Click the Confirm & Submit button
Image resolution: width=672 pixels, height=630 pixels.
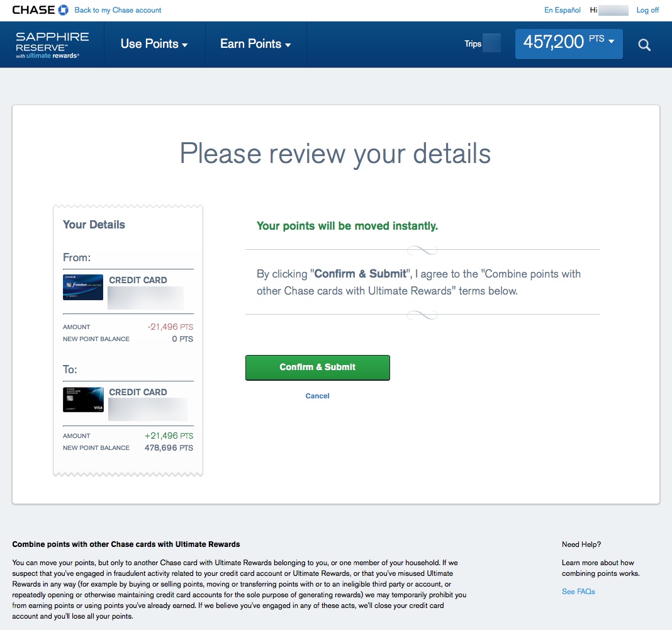coord(318,368)
